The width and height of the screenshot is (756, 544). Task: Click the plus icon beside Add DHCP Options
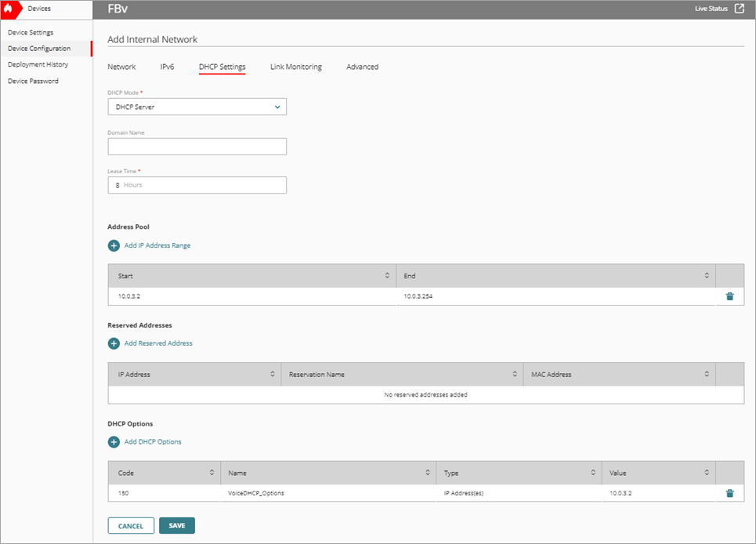114,441
